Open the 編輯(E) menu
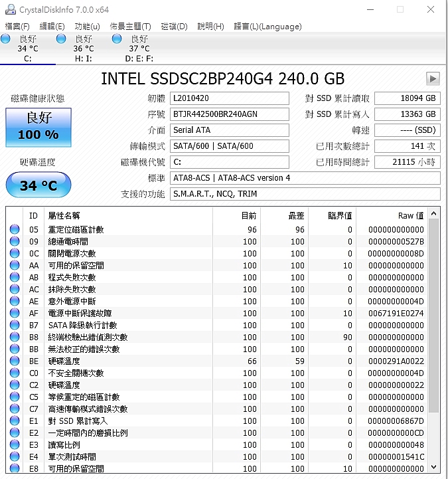The image size is (448, 479). [52, 27]
